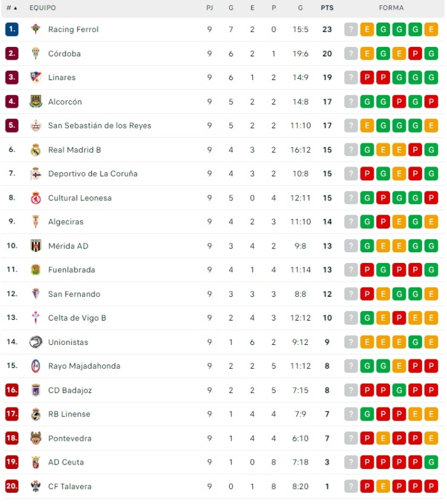This screenshot has height=504, width=447.
Task: Click the Mérida AD striped badge
Action: click(36, 246)
